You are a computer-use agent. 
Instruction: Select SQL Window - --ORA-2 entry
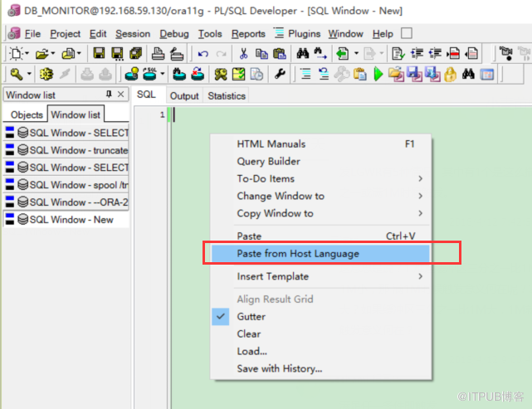[x=66, y=202]
